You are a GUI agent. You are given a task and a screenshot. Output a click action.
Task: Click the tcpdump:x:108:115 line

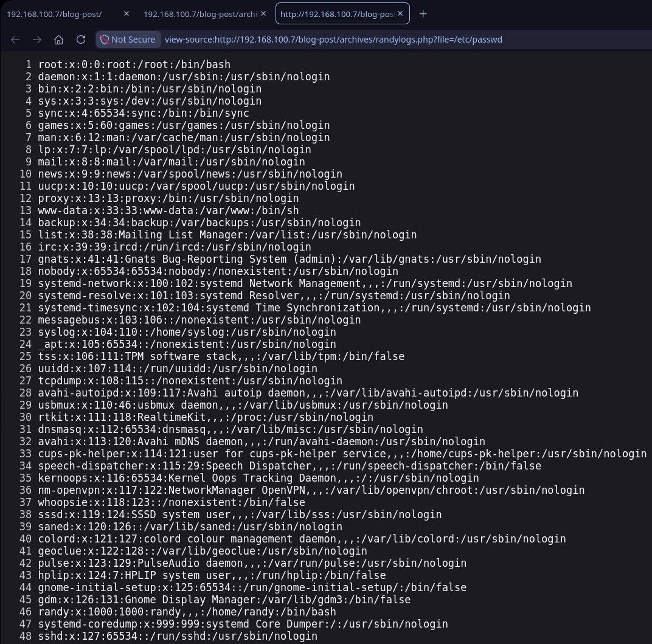click(x=190, y=381)
